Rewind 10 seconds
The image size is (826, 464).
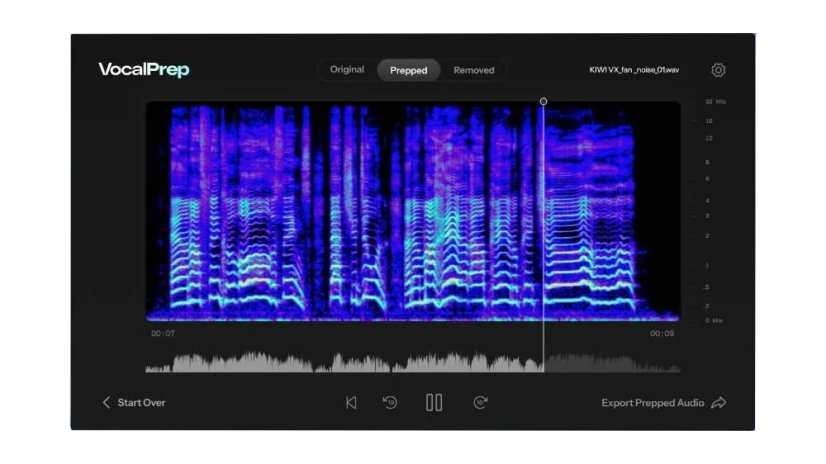tap(390, 403)
